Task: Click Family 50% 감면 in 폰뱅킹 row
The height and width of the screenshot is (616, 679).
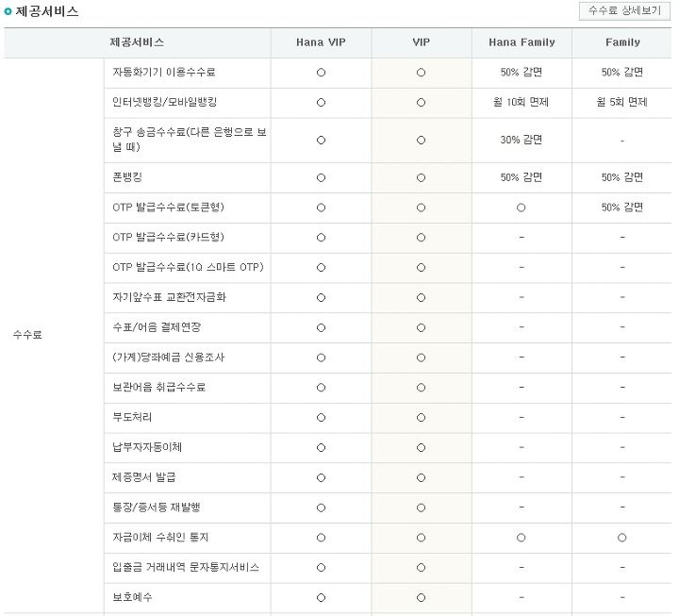Action: tap(621, 177)
